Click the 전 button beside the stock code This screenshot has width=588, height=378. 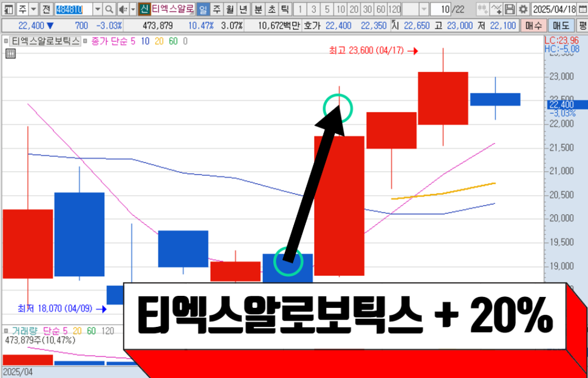46,9
